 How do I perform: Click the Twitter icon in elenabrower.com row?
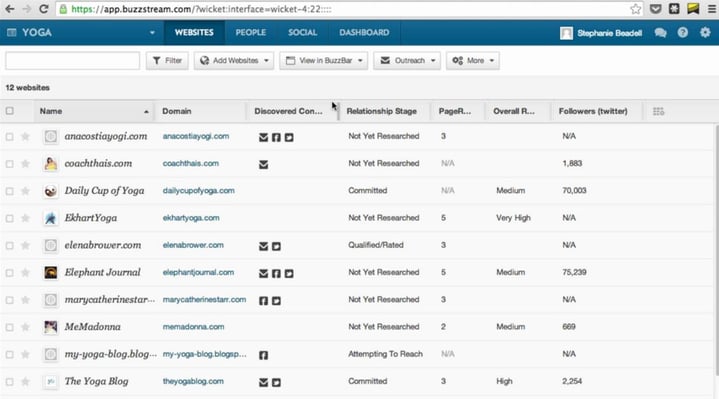276,246
